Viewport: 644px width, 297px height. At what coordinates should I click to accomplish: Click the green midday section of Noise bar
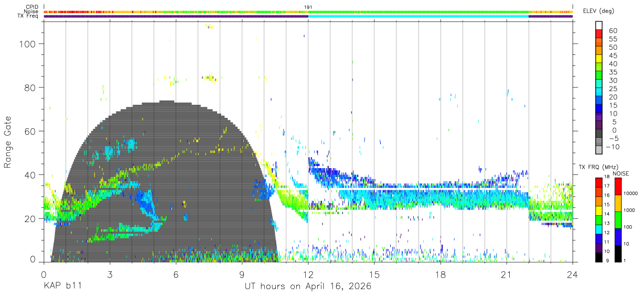pos(418,12)
